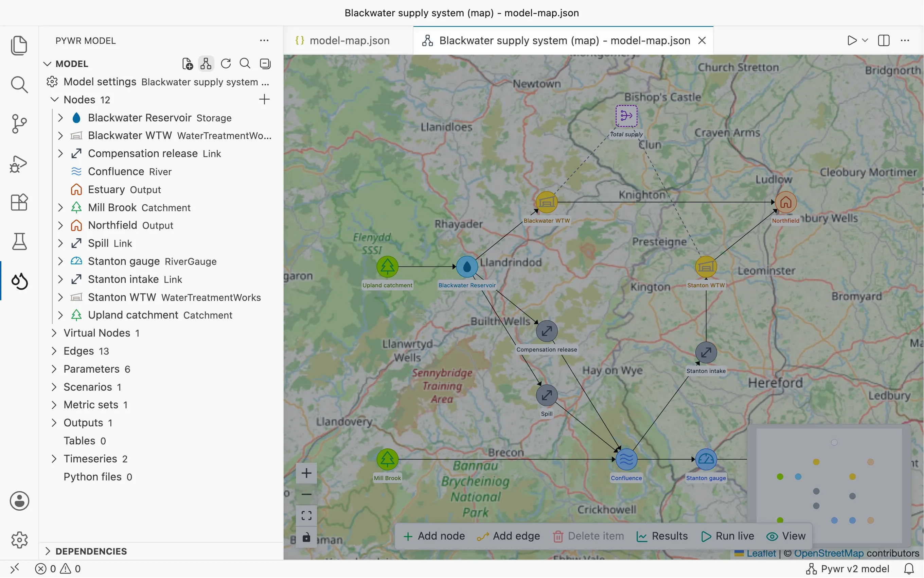Image resolution: width=924 pixels, height=578 pixels.
Task: Collapse the Nodes group
Action: click(x=55, y=99)
